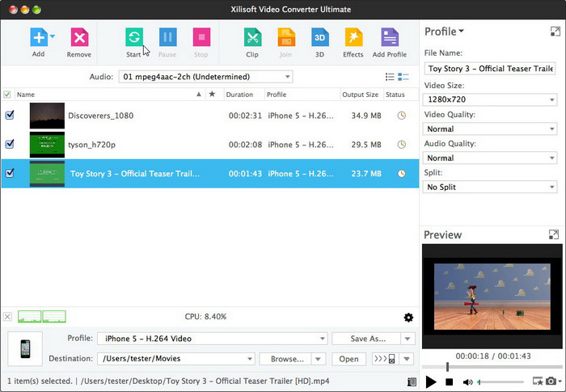Open the Profile panel header menu
The image size is (566, 392).
(x=445, y=32)
